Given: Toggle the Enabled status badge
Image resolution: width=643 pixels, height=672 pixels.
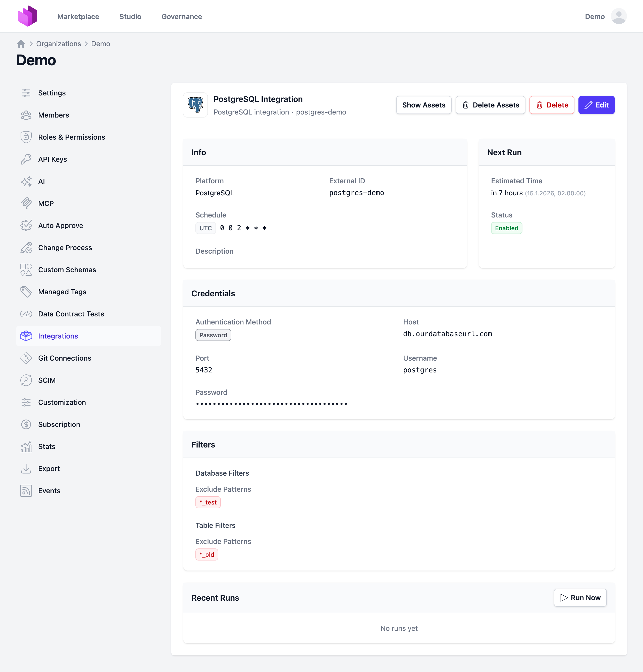Looking at the screenshot, I should pos(507,228).
